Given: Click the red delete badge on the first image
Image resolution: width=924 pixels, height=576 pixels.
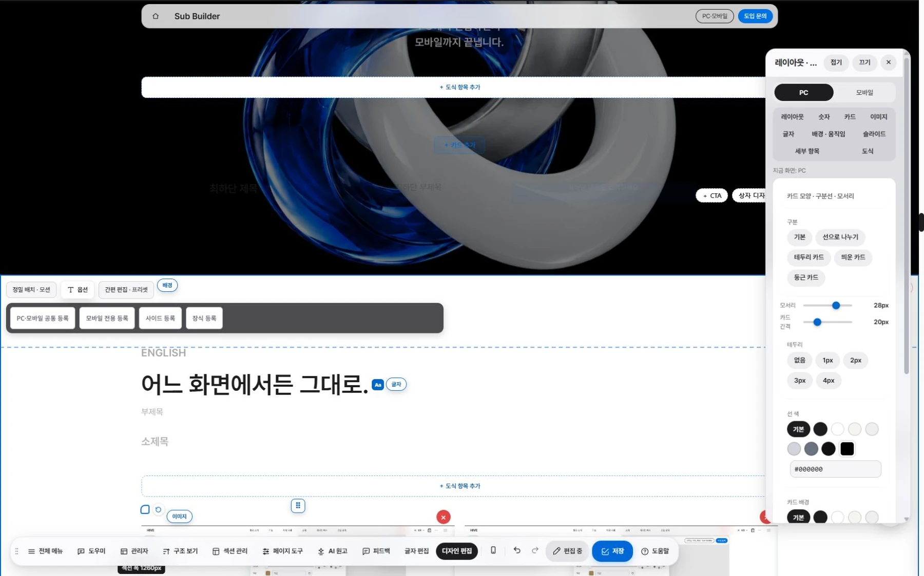Looking at the screenshot, I should (x=444, y=517).
